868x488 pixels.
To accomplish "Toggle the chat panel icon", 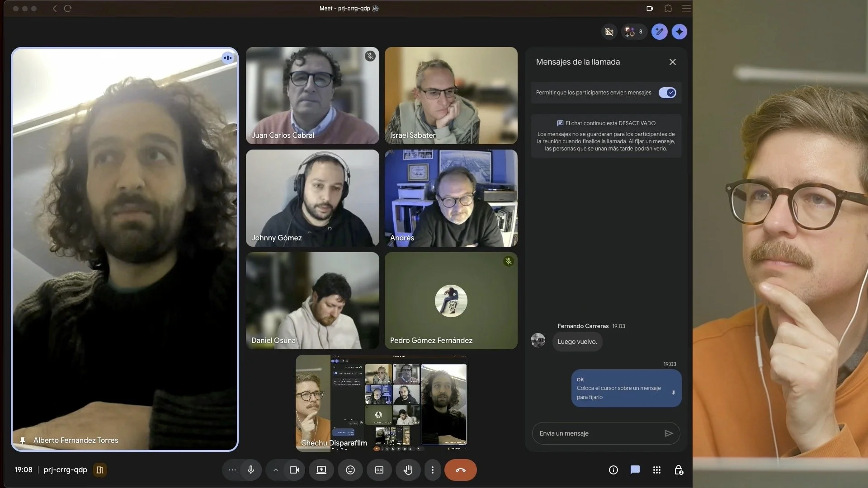I will pyautogui.click(x=635, y=470).
